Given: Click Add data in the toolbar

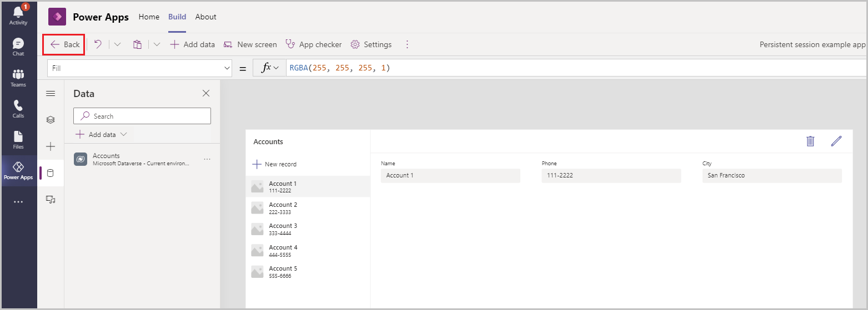Looking at the screenshot, I should 192,44.
